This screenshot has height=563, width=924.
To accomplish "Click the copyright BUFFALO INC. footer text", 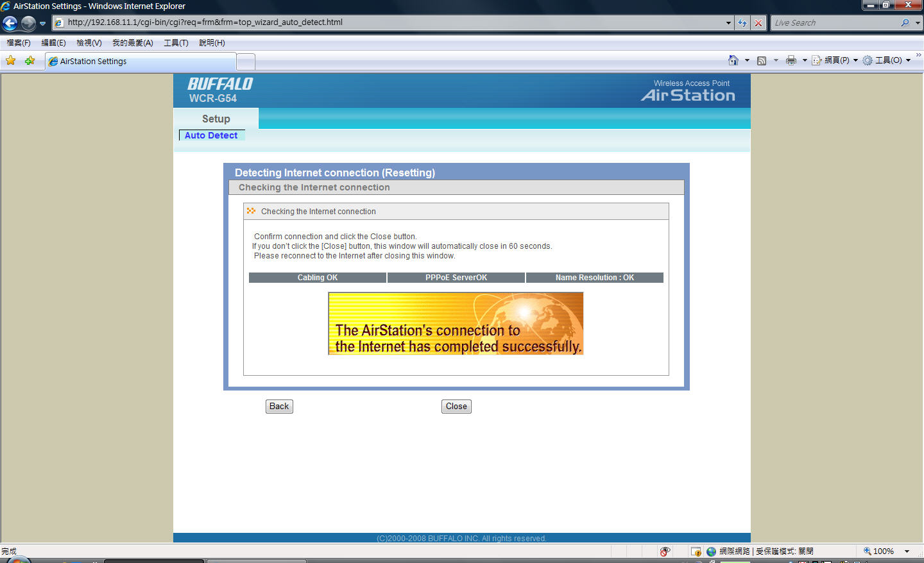I will (461, 539).
